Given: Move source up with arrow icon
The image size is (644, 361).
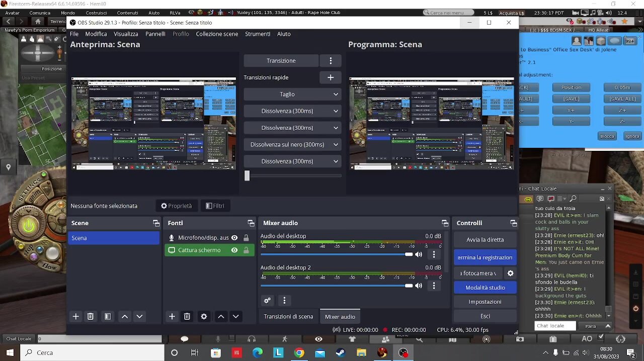Looking at the screenshot, I should pyautogui.click(x=221, y=316).
